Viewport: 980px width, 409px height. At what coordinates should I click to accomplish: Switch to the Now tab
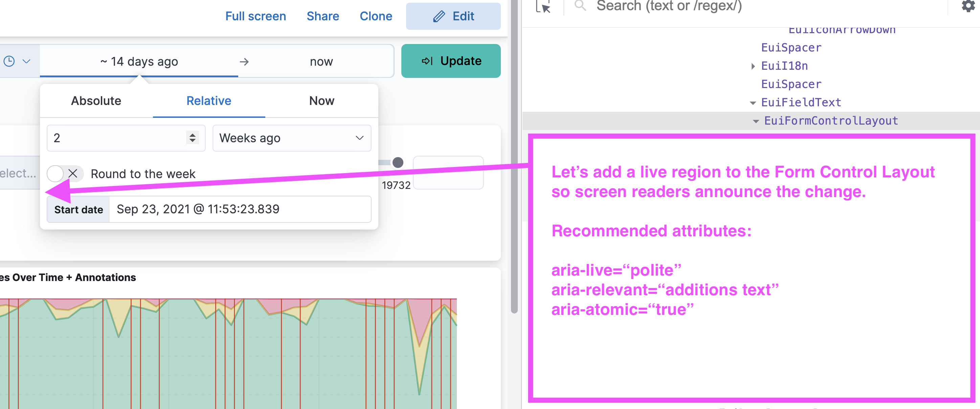pyautogui.click(x=321, y=101)
